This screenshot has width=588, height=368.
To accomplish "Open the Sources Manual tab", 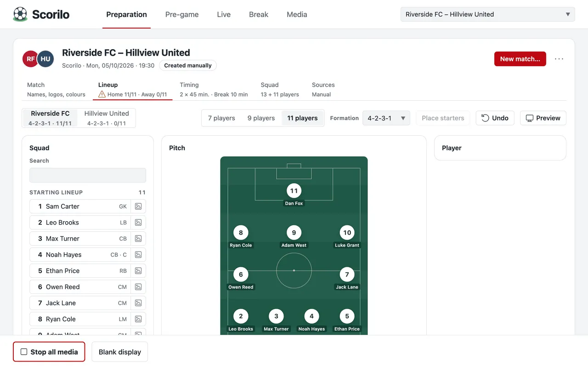I will coord(323,89).
